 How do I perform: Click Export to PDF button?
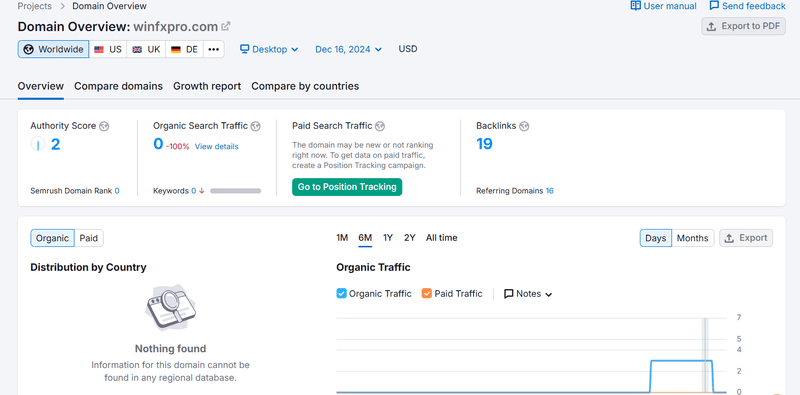(x=743, y=26)
